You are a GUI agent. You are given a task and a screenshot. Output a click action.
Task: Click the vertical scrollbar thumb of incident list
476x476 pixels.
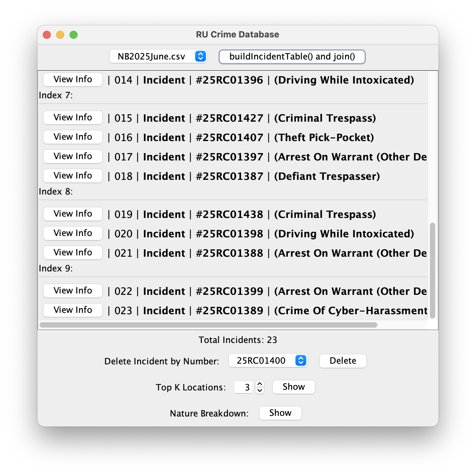pyautogui.click(x=433, y=270)
